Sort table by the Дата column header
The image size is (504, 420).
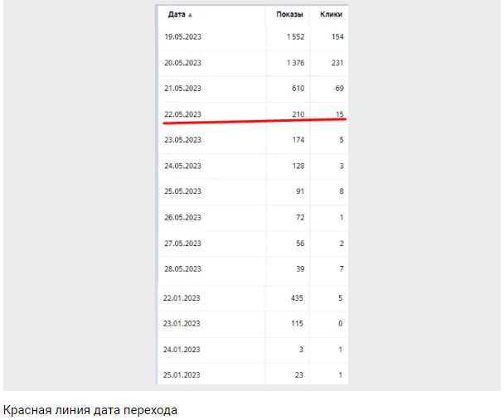pos(177,14)
